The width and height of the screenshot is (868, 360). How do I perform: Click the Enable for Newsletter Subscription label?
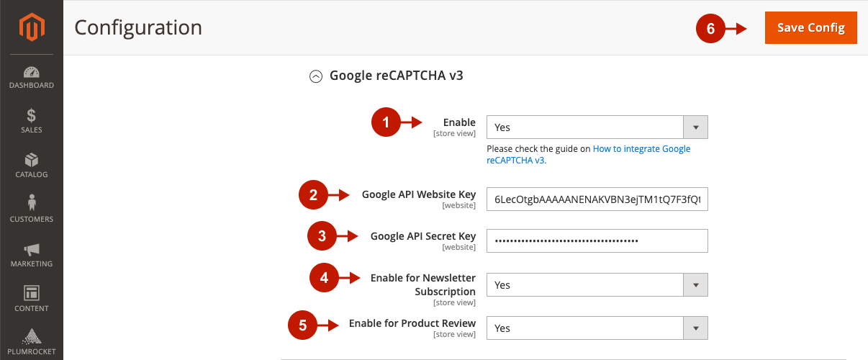423,285
